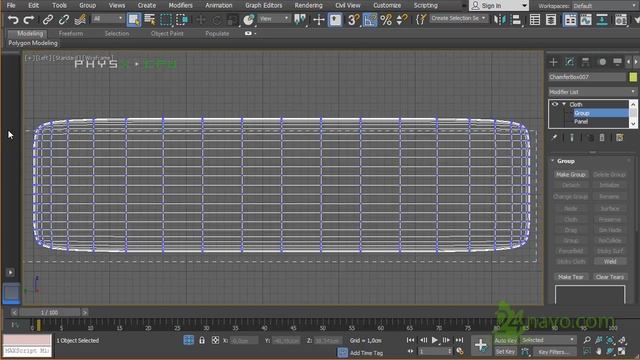Click the Make Group button
This screenshot has width=640, height=360.
pyautogui.click(x=571, y=174)
